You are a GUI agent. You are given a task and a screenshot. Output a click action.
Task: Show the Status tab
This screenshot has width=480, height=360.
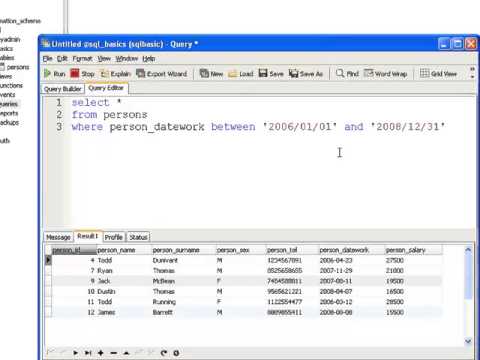(138, 237)
